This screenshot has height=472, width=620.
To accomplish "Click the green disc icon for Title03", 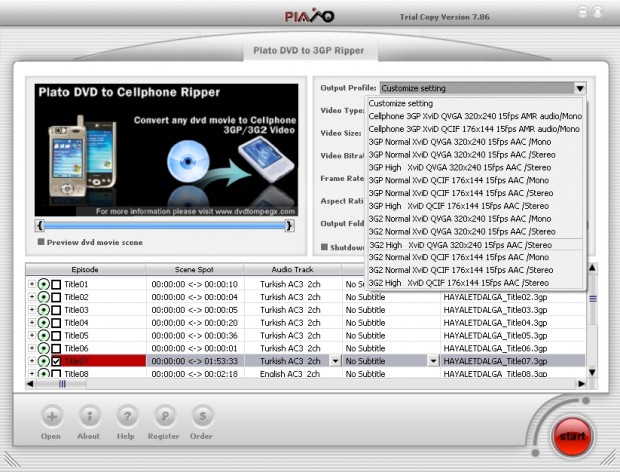I will [43, 310].
